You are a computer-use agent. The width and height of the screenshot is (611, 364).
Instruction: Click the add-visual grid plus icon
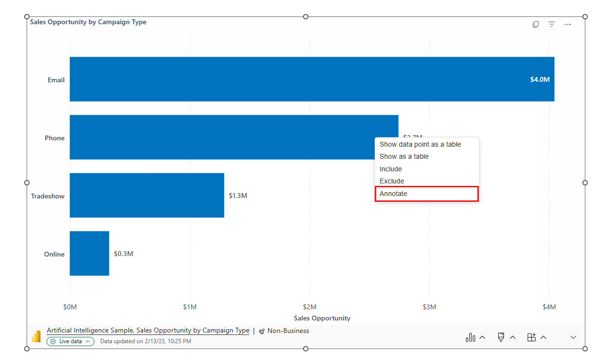coord(532,337)
